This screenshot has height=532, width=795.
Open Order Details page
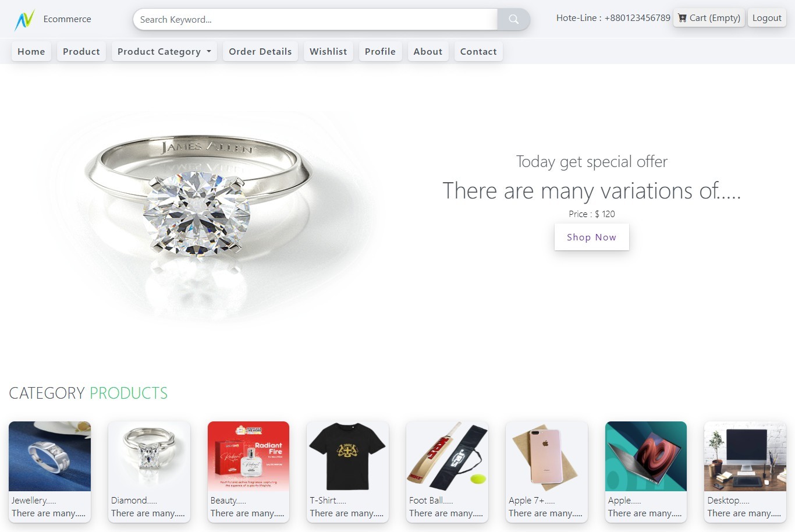[x=260, y=51]
